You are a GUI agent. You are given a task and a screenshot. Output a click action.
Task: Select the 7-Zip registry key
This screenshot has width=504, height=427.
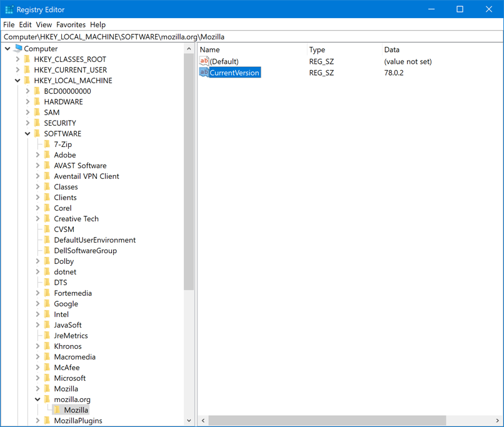tap(62, 144)
